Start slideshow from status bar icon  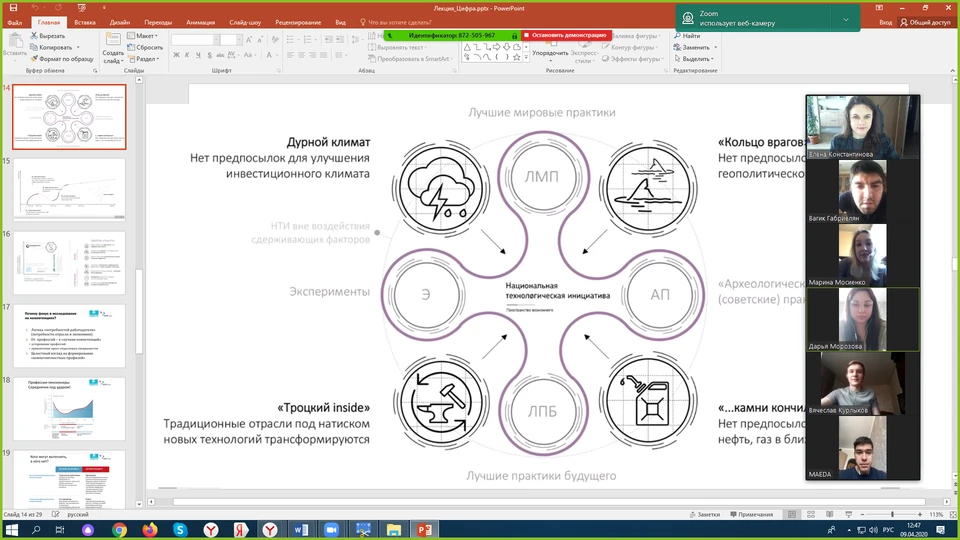(849, 514)
